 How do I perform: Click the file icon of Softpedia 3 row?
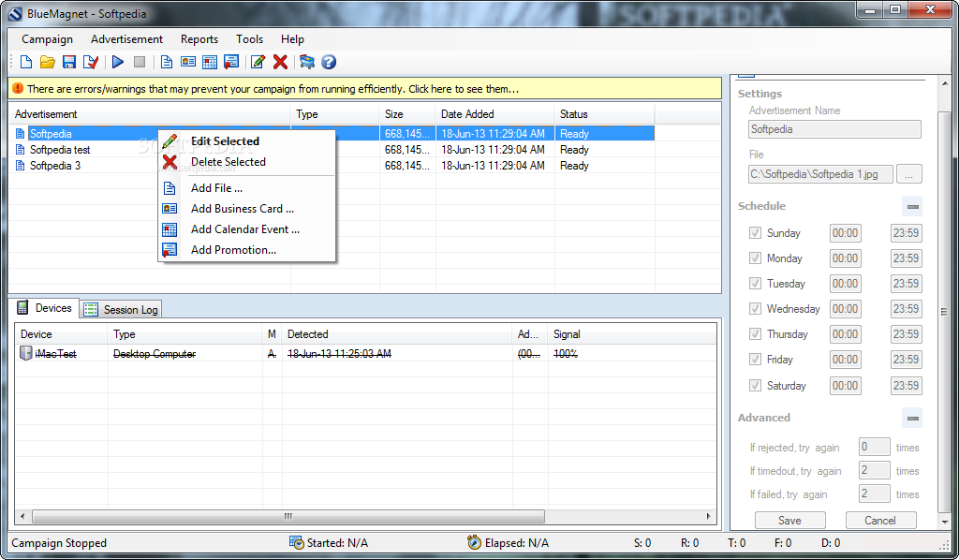pyautogui.click(x=21, y=166)
